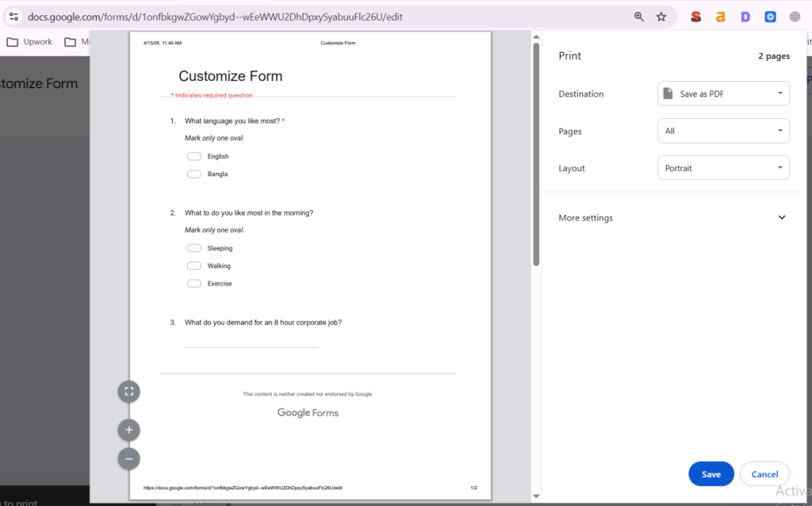Click the '2 pages' count text
The image size is (812, 506).
tap(774, 56)
